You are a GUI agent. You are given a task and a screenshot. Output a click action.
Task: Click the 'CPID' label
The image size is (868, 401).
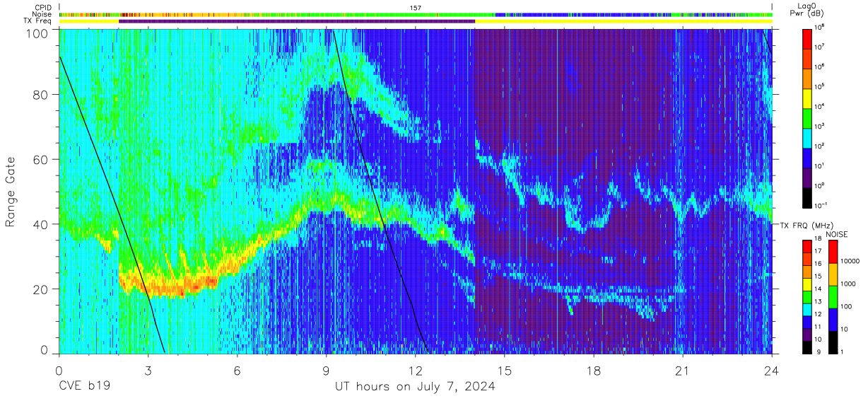(44, 7)
